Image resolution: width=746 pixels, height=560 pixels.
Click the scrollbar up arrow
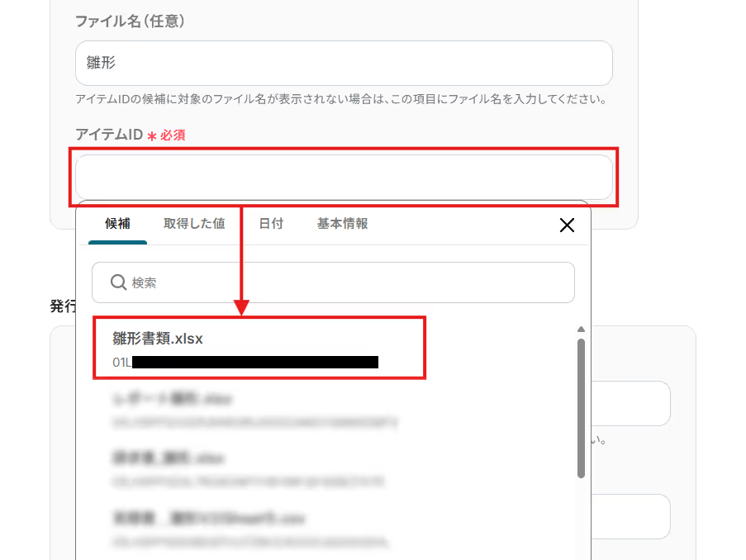coord(581,330)
